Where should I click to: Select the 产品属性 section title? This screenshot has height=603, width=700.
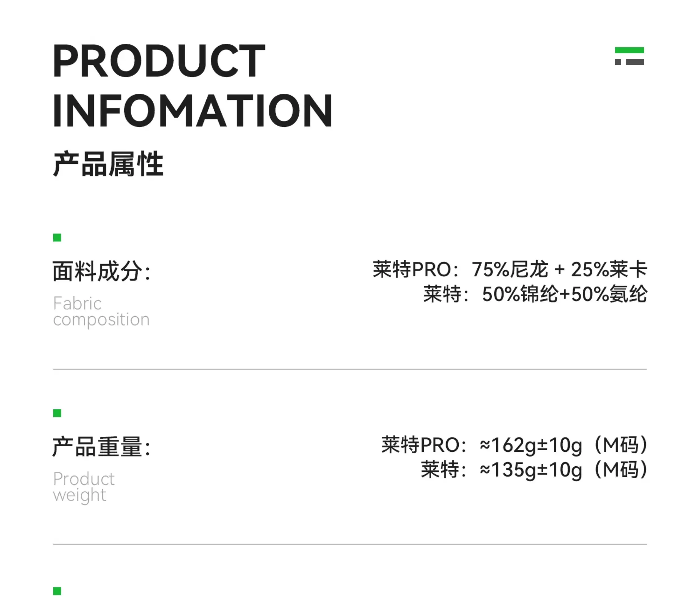(x=108, y=164)
